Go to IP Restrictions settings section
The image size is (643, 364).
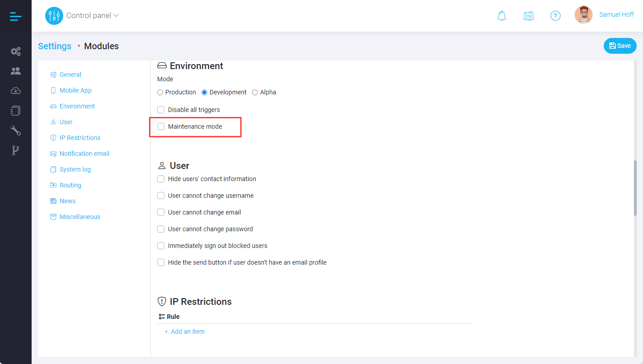point(79,138)
